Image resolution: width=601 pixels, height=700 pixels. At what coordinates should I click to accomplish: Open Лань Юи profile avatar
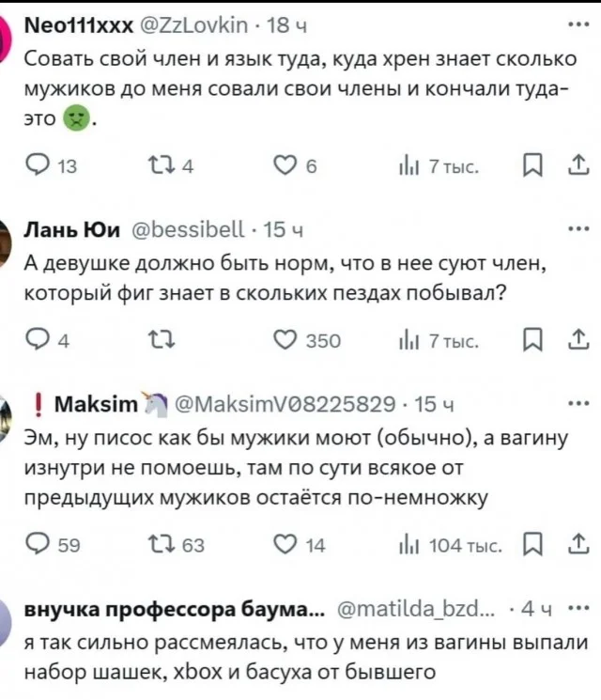7,246
